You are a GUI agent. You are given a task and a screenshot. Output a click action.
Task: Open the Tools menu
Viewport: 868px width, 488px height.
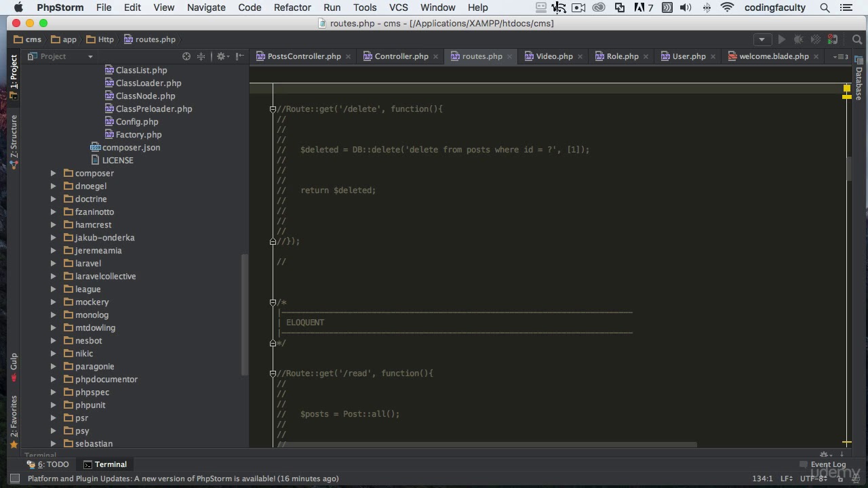(x=365, y=7)
